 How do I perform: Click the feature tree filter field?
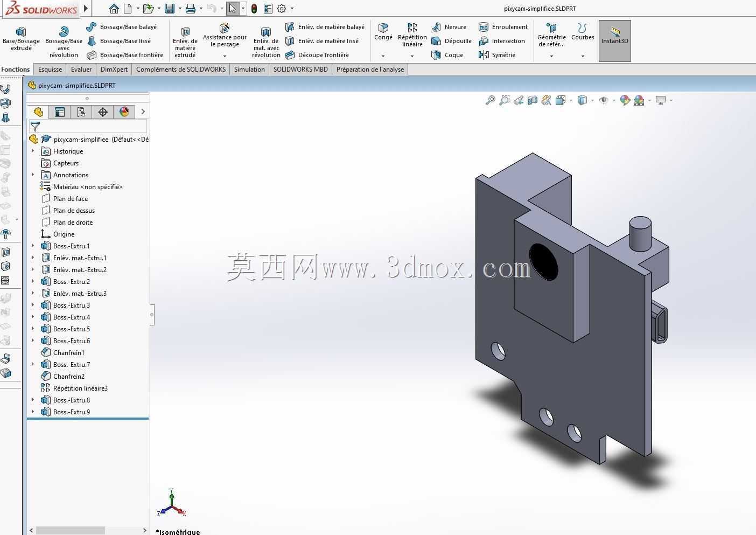(x=88, y=127)
